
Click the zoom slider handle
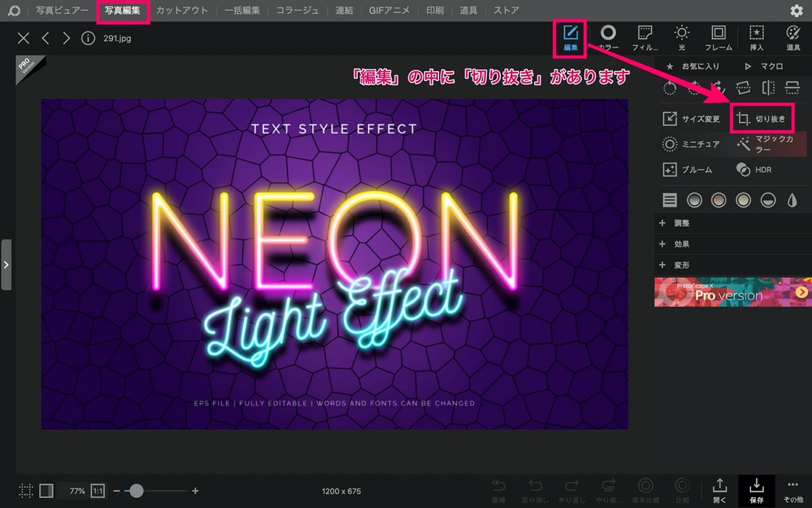pyautogui.click(x=136, y=490)
